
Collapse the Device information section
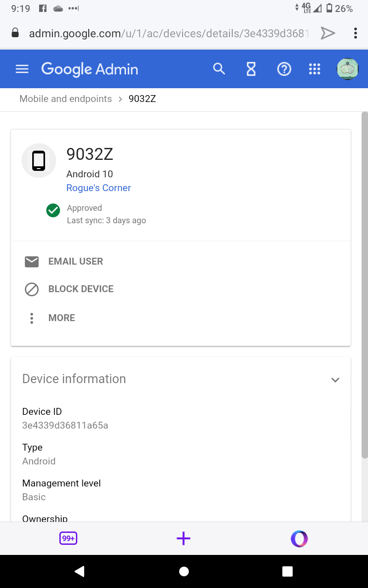[x=335, y=380]
